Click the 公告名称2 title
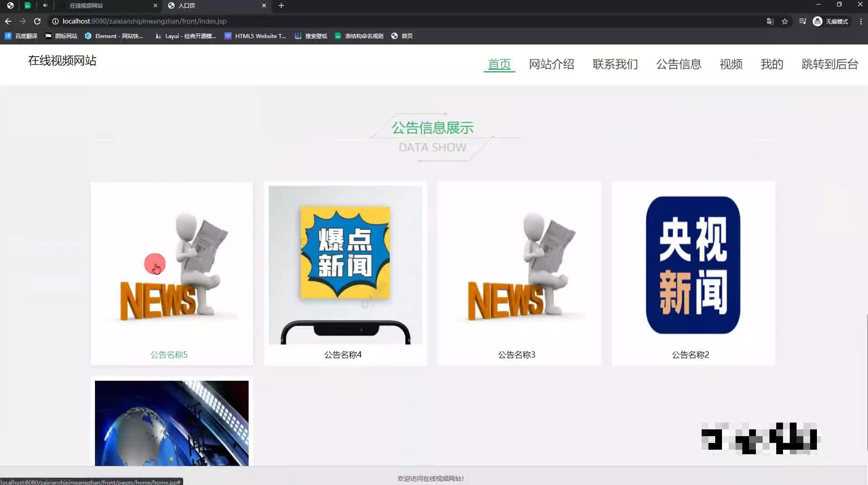This screenshot has height=485, width=868. (x=690, y=355)
